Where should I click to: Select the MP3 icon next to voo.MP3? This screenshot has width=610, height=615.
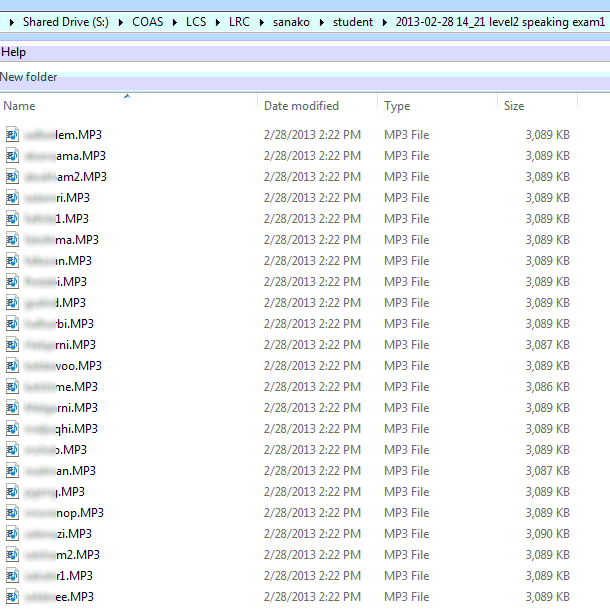[12, 366]
